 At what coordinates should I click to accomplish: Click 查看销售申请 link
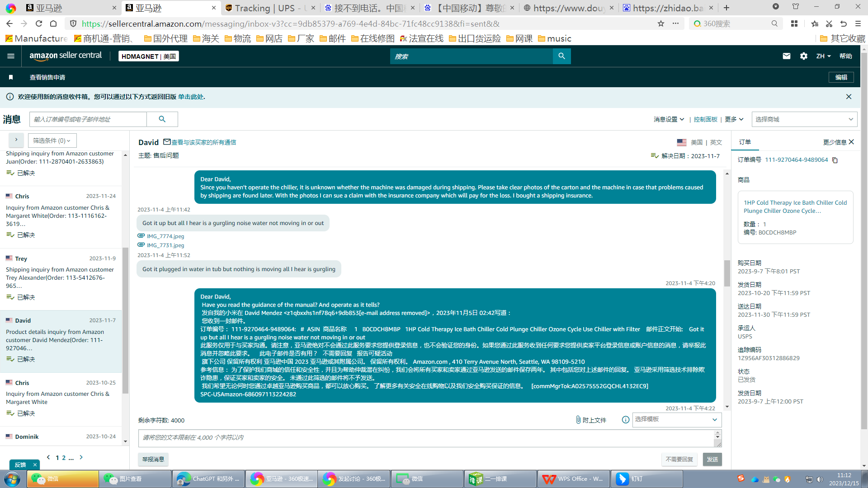tap(47, 77)
